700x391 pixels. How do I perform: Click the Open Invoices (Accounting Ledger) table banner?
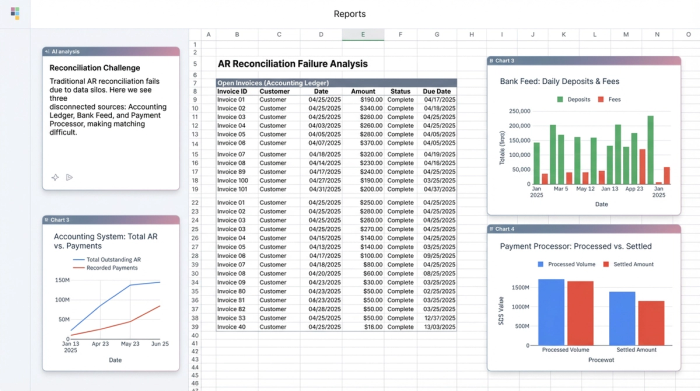point(337,83)
